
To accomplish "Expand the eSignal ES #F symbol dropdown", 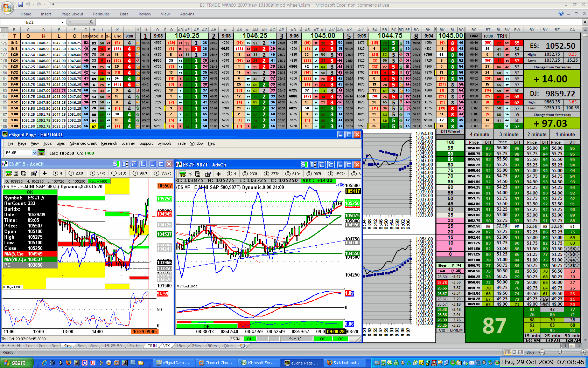I will (x=34, y=153).
